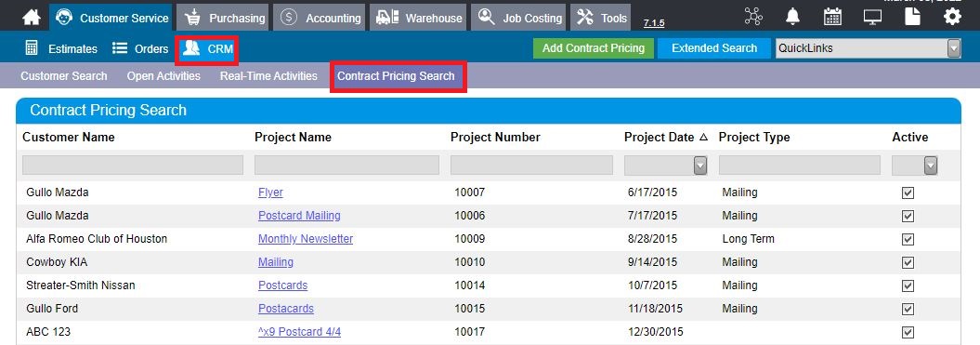The height and width of the screenshot is (345, 980).
Task: Select Contract Pricing Search tab
Action: [398, 76]
